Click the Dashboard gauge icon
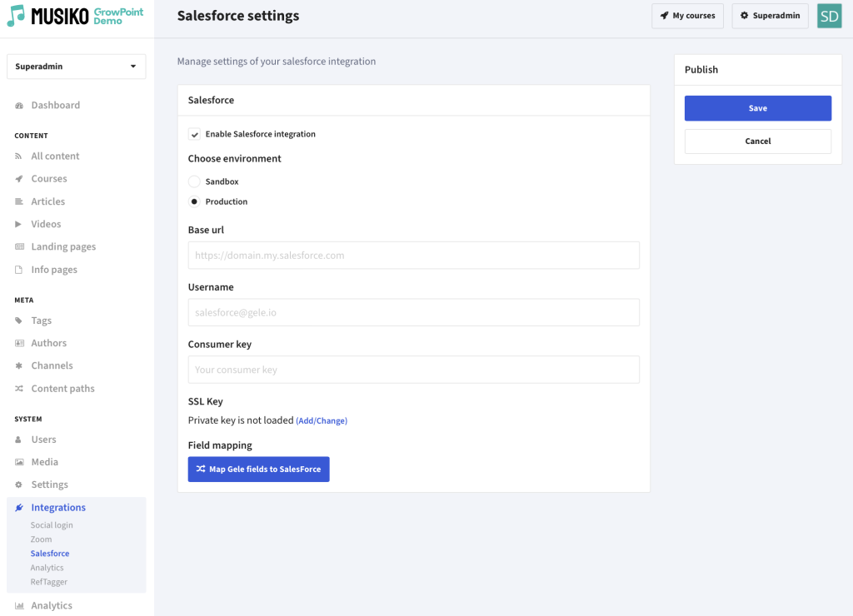This screenshot has width=853, height=616. 19,106
